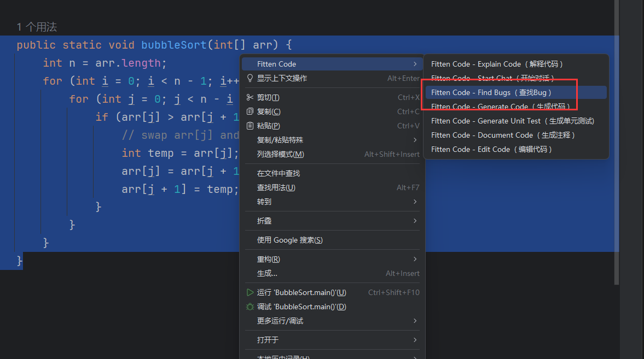Click the copy icon in context menu

point(250,111)
